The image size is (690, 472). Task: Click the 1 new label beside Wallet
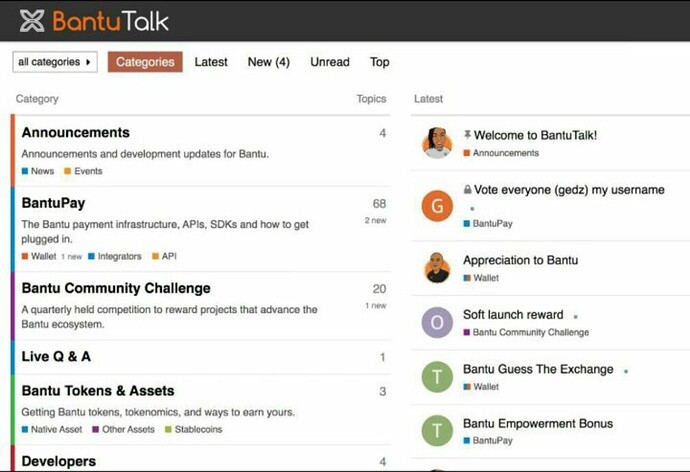pyautogui.click(x=72, y=257)
